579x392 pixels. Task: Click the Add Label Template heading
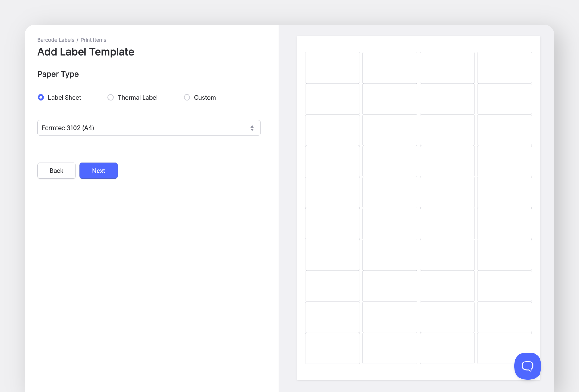click(x=86, y=52)
